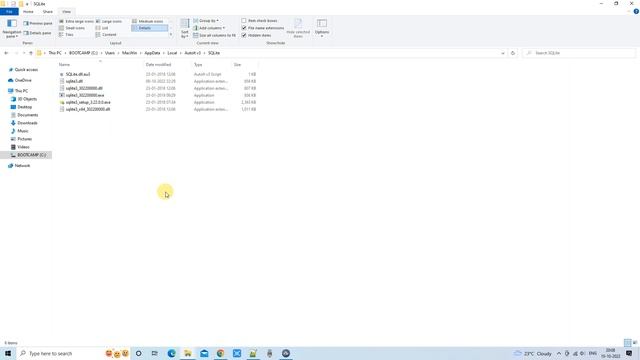Open Desktop in sidebar
Image resolution: width=640 pixels, height=360 pixels.
pyautogui.click(x=24, y=107)
